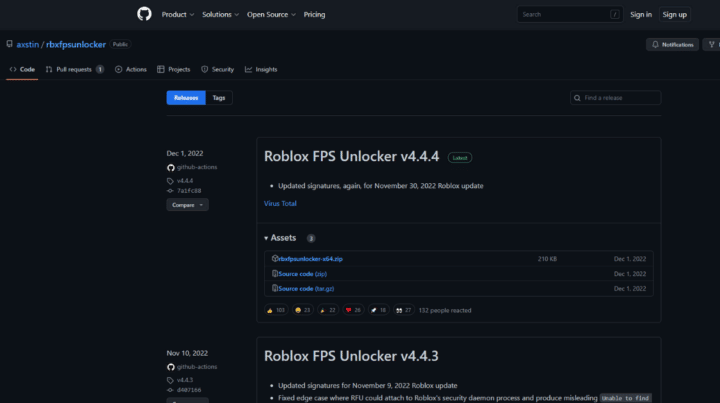
Task: Click the thumbs up reaction
Action: pyautogui.click(x=276, y=310)
